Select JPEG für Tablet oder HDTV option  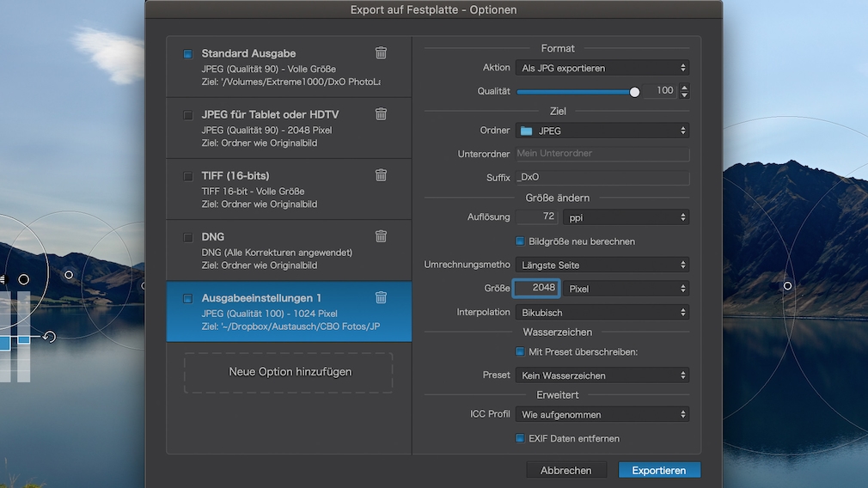tap(284, 128)
